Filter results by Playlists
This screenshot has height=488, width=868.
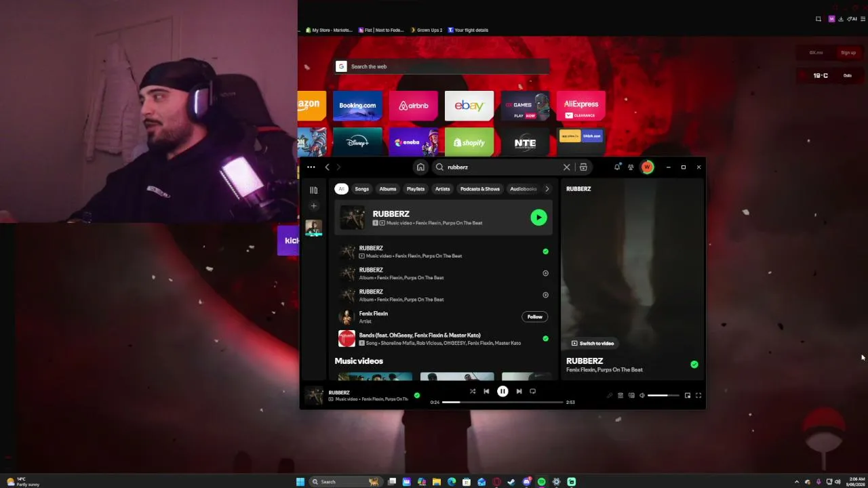(416, 189)
